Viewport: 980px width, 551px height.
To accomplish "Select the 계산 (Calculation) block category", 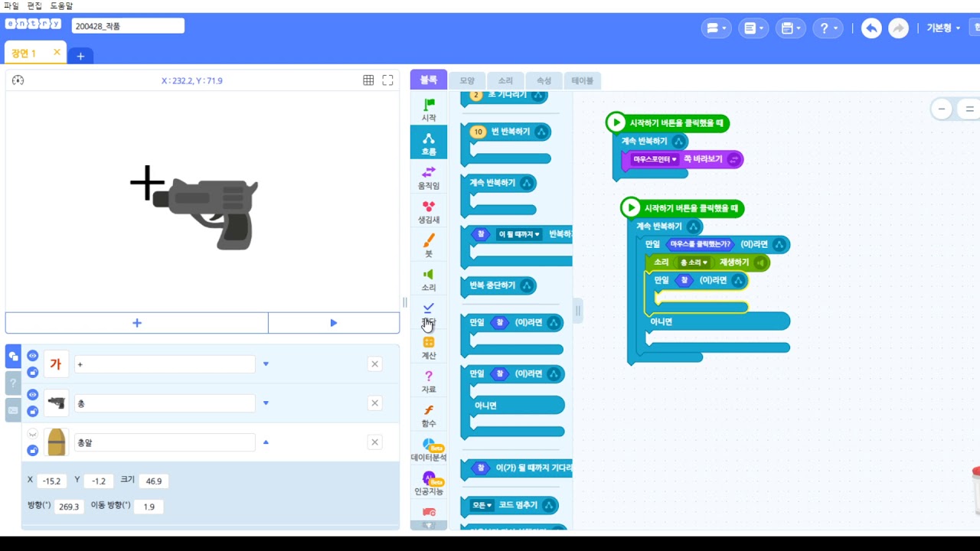I will [429, 347].
